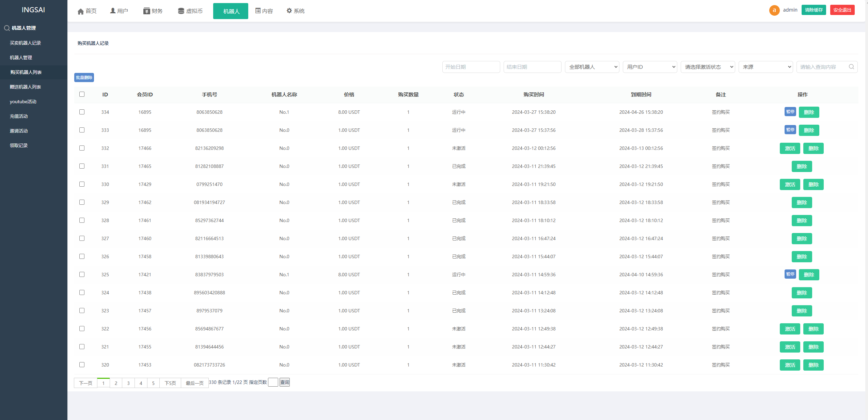Viewport: 868px width, 420px height.
Task: Click the orange admin avatar icon
Action: pyautogui.click(x=774, y=10)
